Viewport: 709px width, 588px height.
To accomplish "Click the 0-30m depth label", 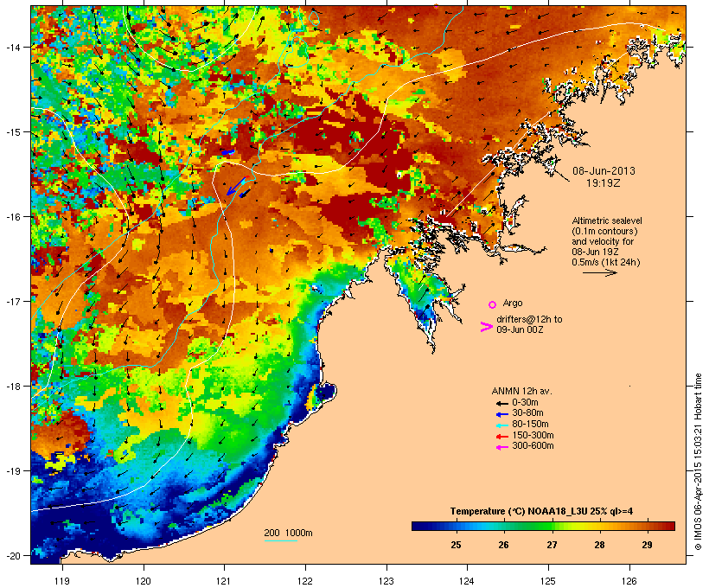I will point(525,403).
